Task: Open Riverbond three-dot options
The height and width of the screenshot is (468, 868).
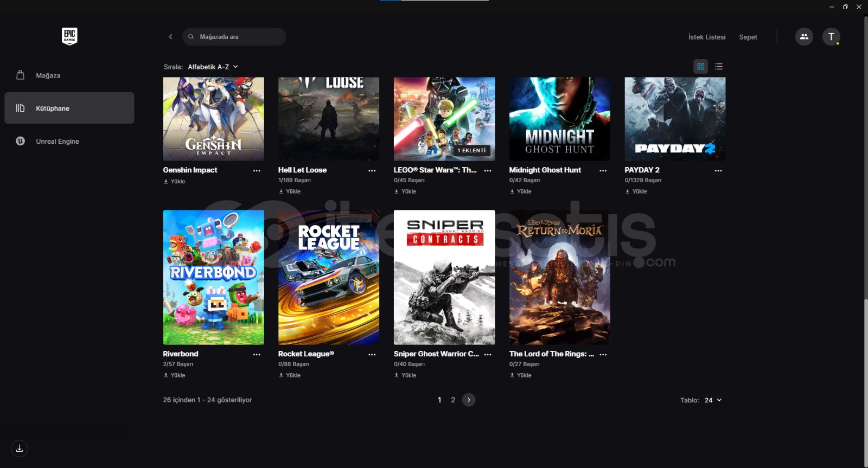Action: [x=257, y=354]
